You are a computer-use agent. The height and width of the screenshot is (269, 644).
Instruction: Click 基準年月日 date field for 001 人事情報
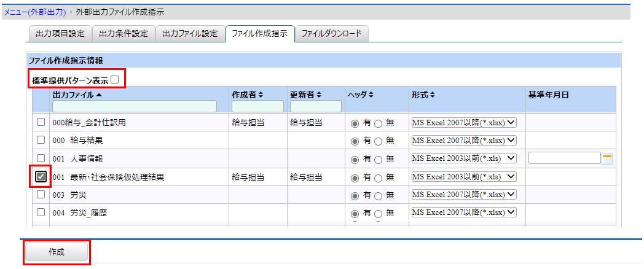pos(565,158)
